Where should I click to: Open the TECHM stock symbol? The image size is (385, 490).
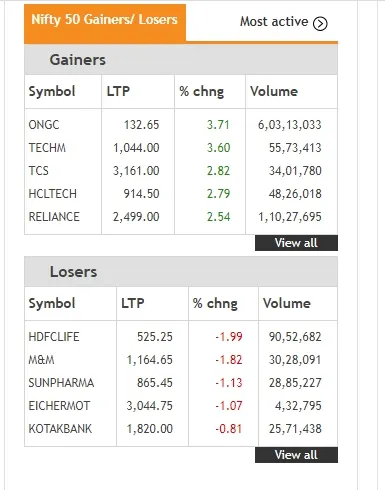(x=47, y=148)
